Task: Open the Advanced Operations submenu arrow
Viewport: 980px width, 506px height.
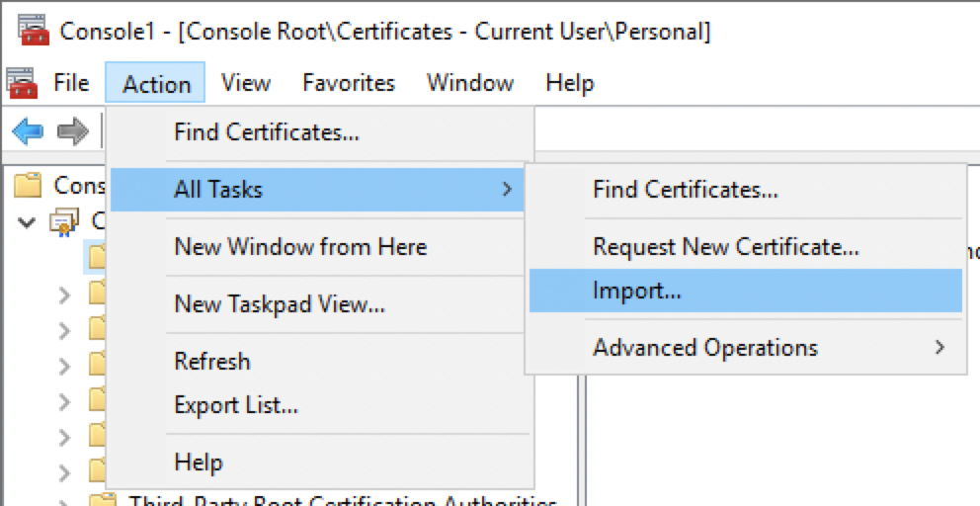Action: 939,348
